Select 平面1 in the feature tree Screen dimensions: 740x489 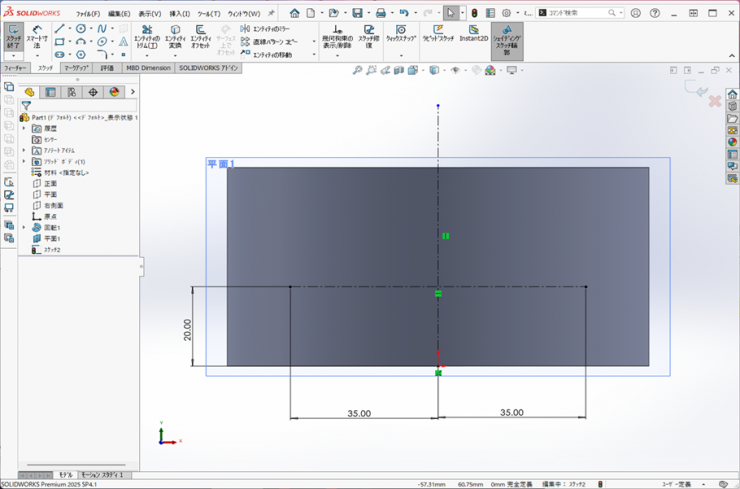pyautogui.click(x=51, y=239)
